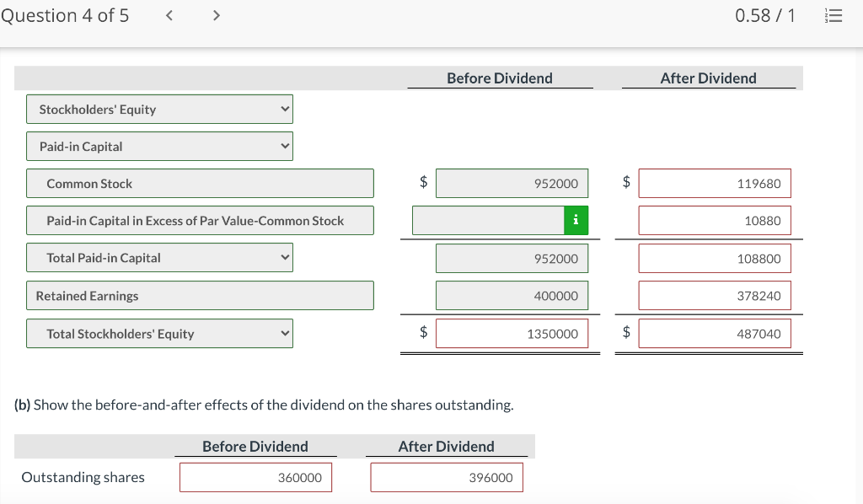Go to previous question arrow
Viewport: 863px width, 504px height.
[169, 15]
